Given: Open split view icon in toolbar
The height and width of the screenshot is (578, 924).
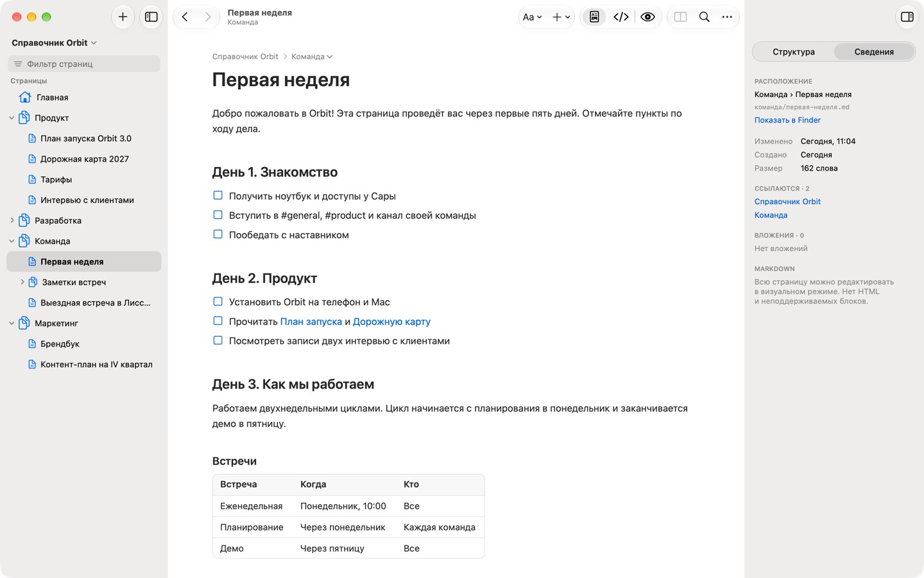Looking at the screenshot, I should click(x=681, y=17).
